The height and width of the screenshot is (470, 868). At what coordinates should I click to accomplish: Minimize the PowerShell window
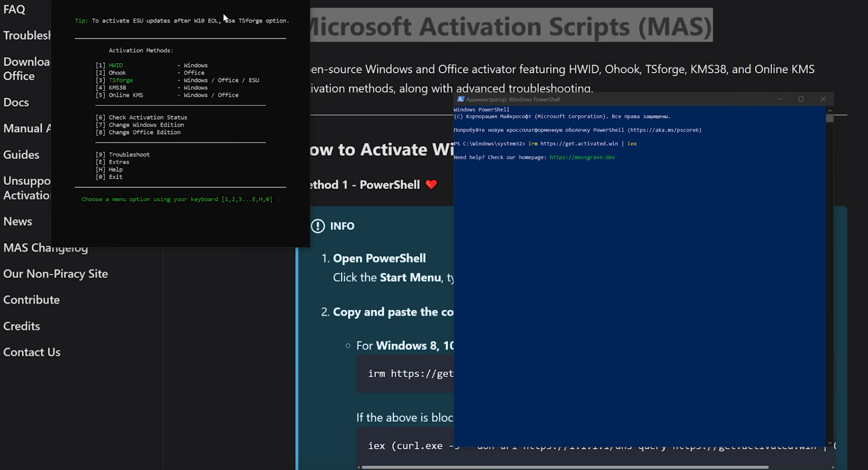tap(780, 99)
